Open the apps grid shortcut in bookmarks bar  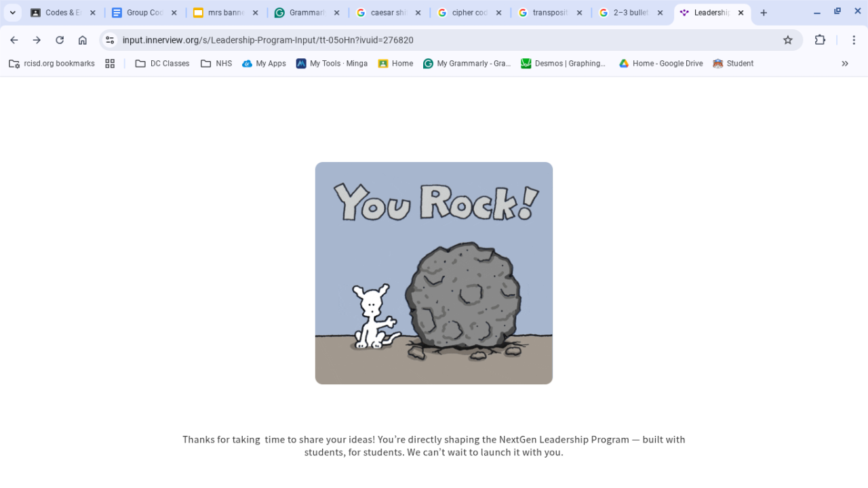pos(110,64)
